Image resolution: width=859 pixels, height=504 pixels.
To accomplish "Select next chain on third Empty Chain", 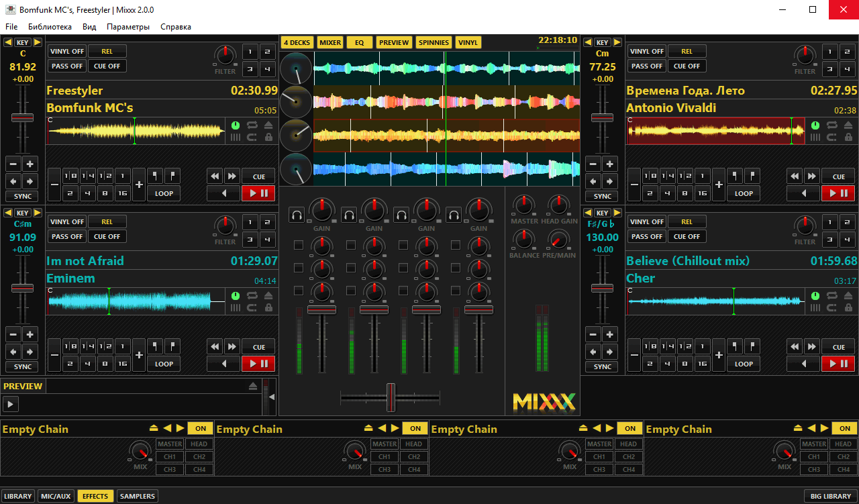I will pyautogui.click(x=609, y=428).
